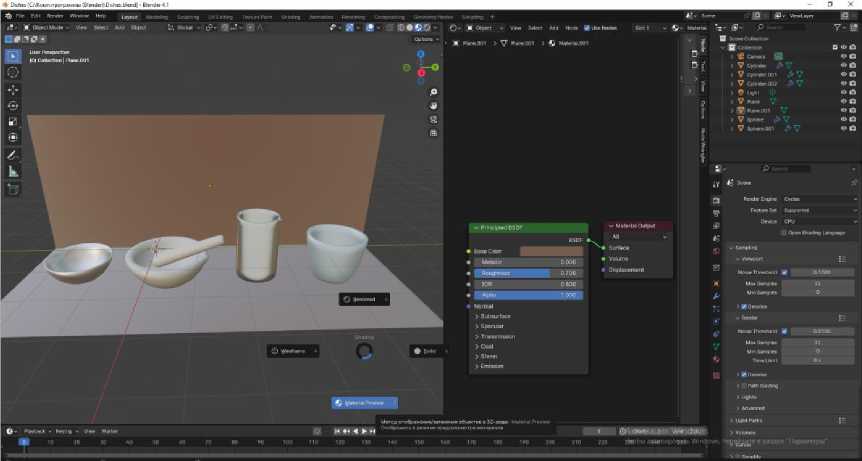Expand the Light Paths panel

749,420
